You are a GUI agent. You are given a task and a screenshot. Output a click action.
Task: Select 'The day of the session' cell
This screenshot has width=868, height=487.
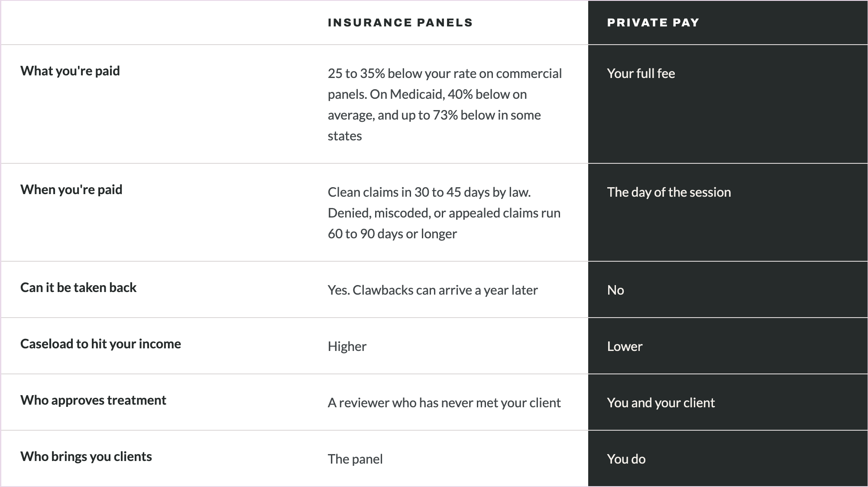pos(669,192)
